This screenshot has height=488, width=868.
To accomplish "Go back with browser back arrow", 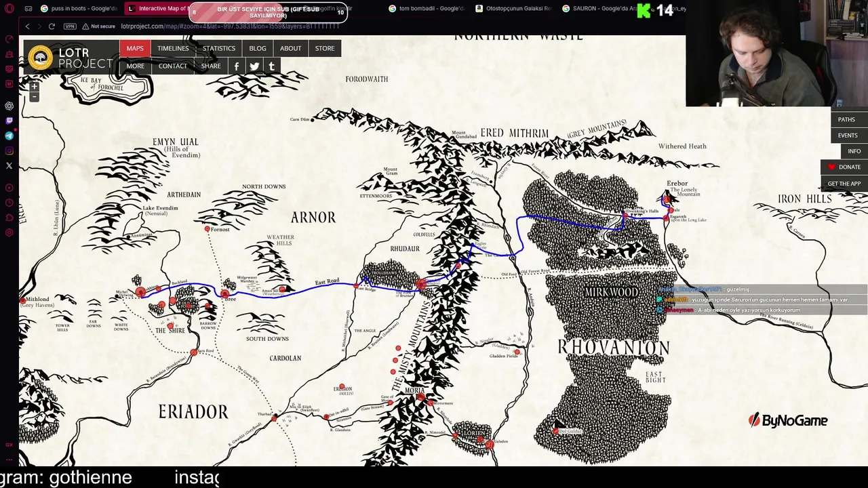I will click(x=27, y=26).
